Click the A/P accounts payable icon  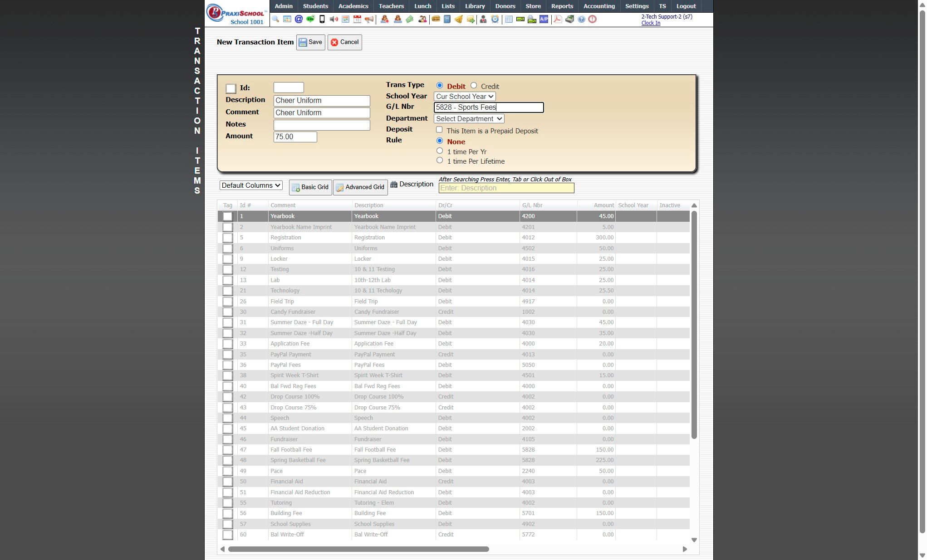544,19
